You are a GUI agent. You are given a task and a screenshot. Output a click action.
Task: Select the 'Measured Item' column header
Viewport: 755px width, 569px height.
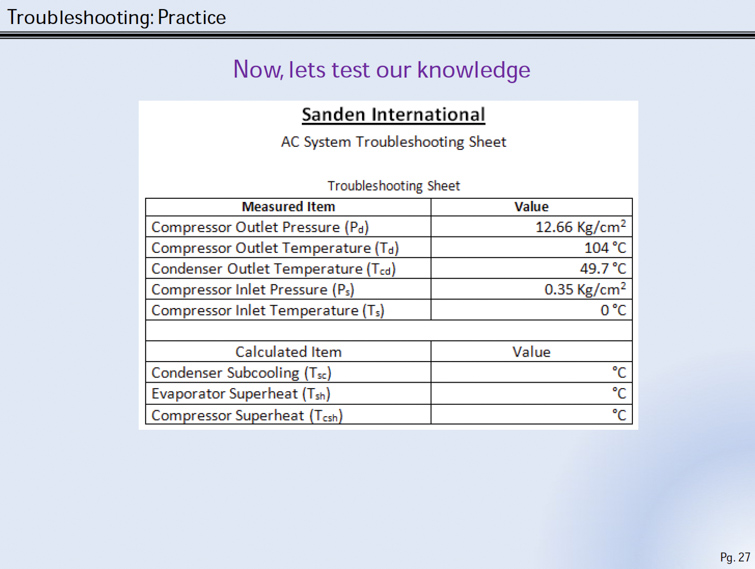tap(288, 207)
